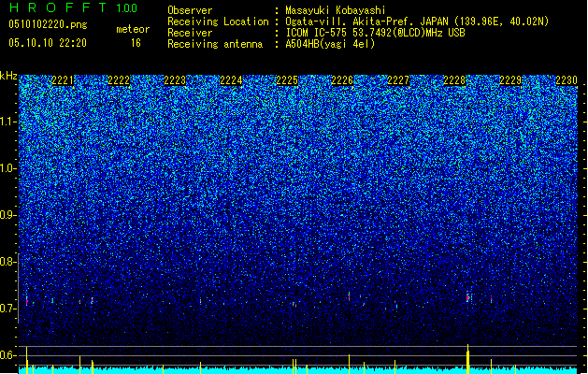
Task: Click the 'meteor' label
Action: 133,29
